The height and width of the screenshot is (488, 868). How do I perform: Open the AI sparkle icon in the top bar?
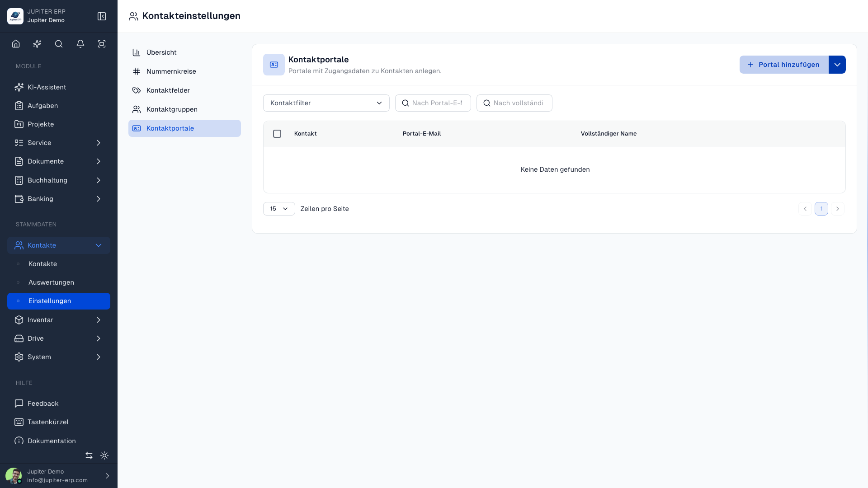click(37, 44)
